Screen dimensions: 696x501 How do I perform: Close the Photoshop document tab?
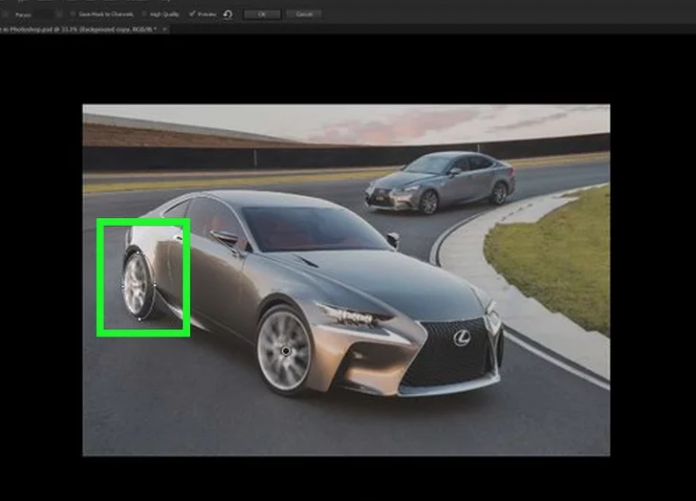click(x=166, y=30)
